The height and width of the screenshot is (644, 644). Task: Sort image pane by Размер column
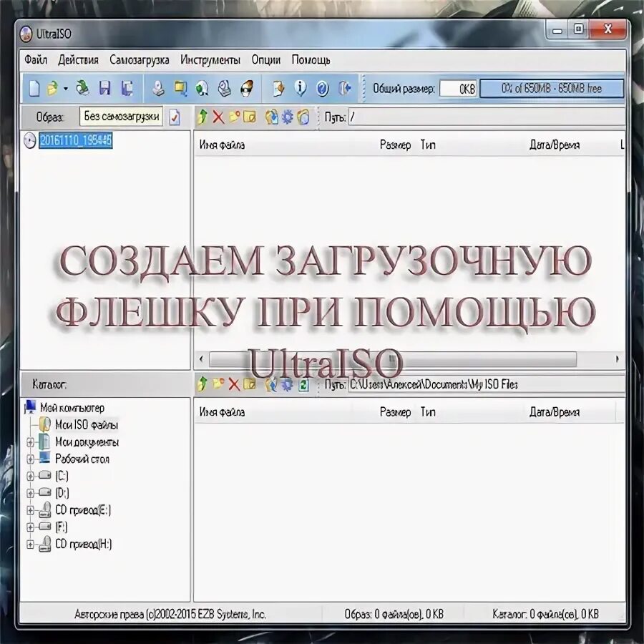click(395, 145)
